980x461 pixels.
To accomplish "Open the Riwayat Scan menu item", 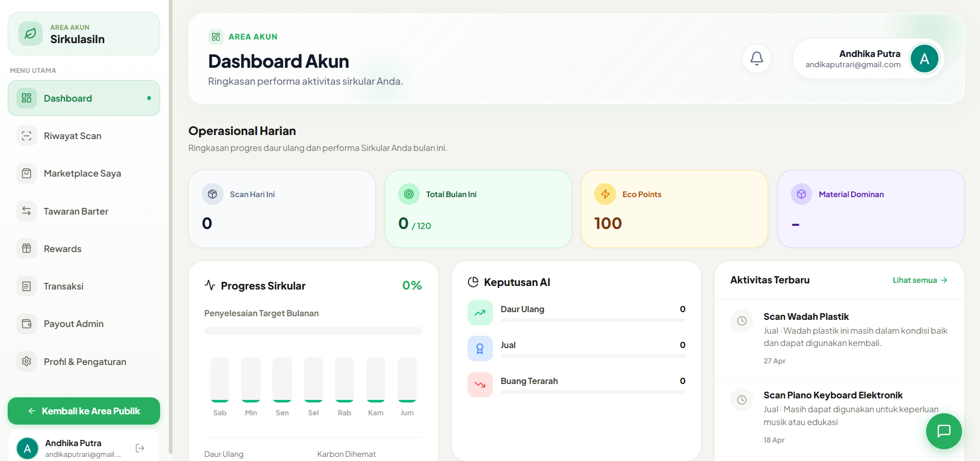I will [x=84, y=136].
